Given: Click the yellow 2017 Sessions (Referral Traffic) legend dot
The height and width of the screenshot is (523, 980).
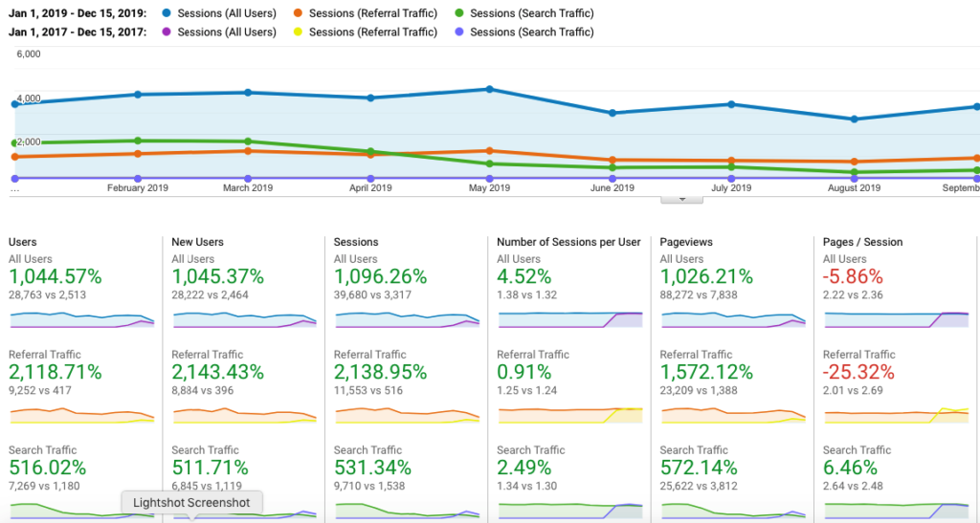Looking at the screenshot, I should 298,32.
